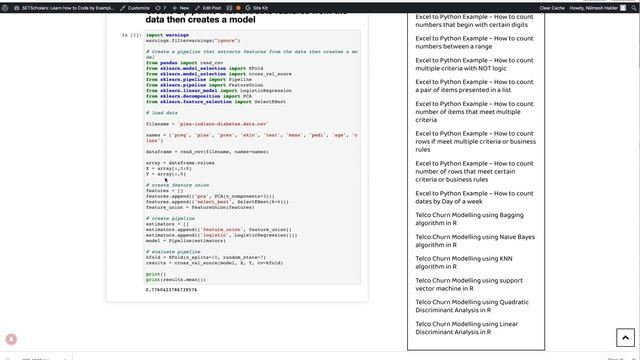The image size is (640, 360).
Task: Open link about counting dates by Day of a week
Action: coord(474,198)
